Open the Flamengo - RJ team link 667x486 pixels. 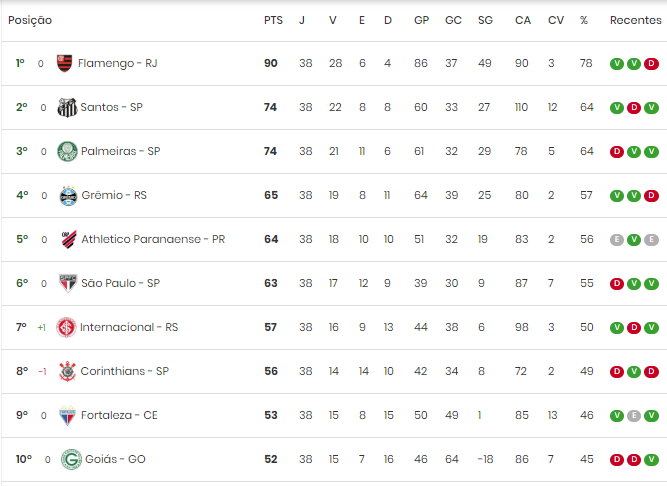coord(117,63)
